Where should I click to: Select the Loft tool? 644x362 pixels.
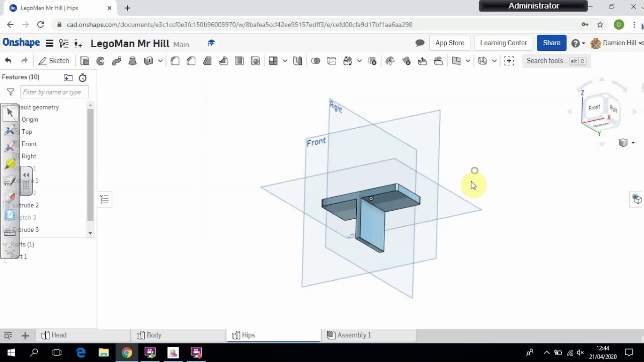(133, 61)
